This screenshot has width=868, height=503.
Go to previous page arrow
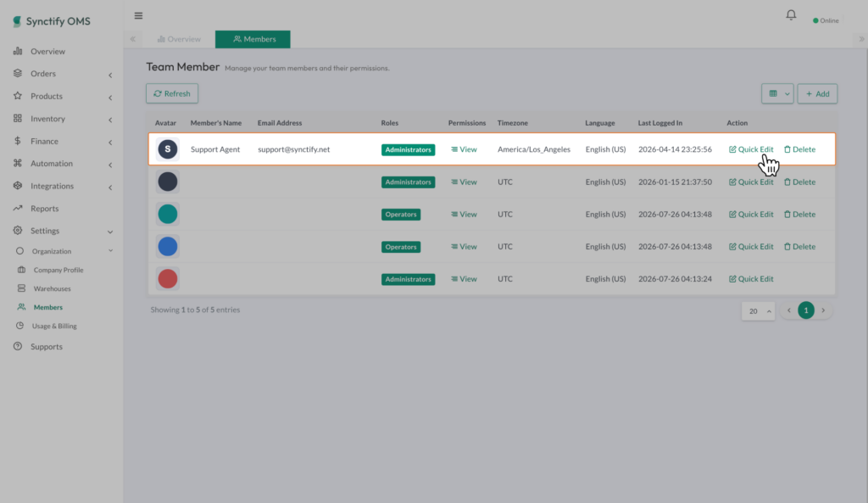click(x=789, y=310)
